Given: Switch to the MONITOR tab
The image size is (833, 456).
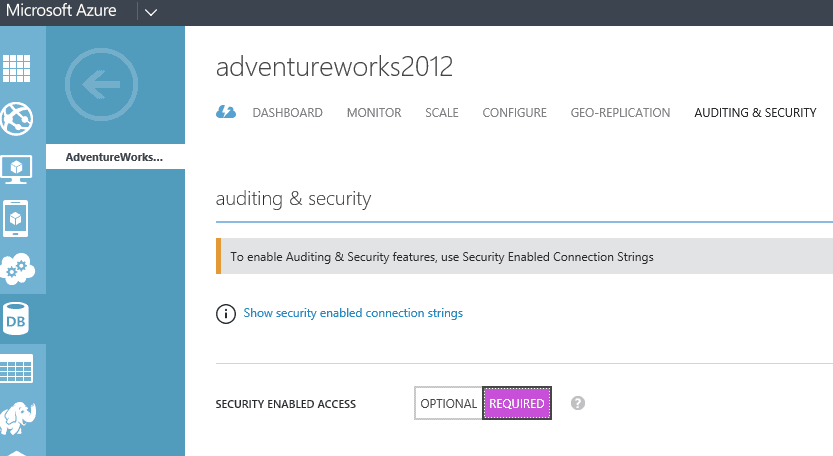Looking at the screenshot, I should [x=374, y=113].
